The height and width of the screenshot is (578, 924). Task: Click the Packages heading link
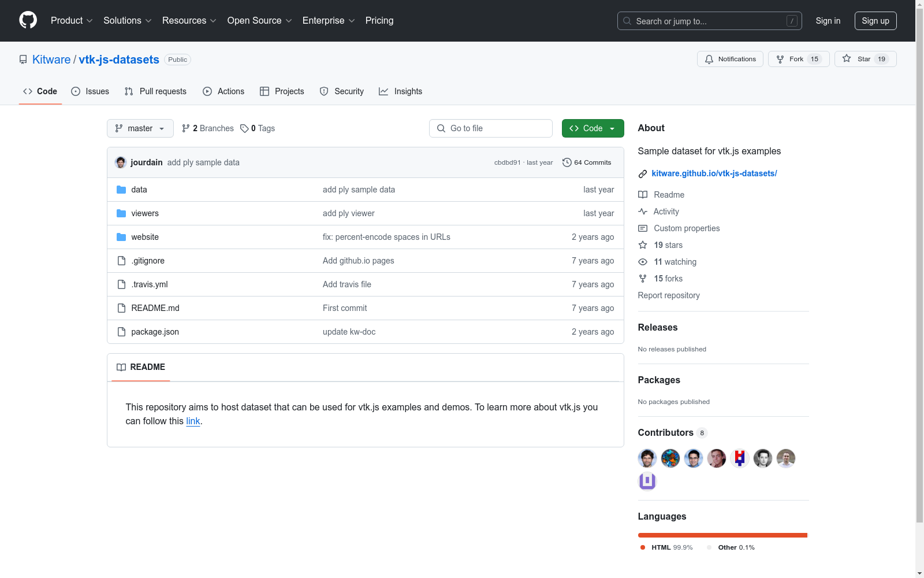659,380
